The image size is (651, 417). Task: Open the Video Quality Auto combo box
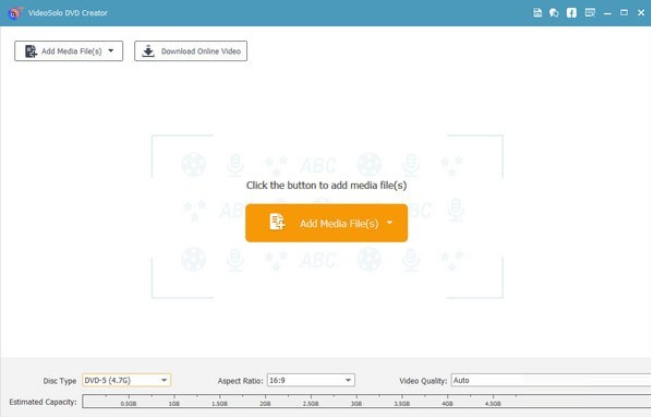[551, 380]
